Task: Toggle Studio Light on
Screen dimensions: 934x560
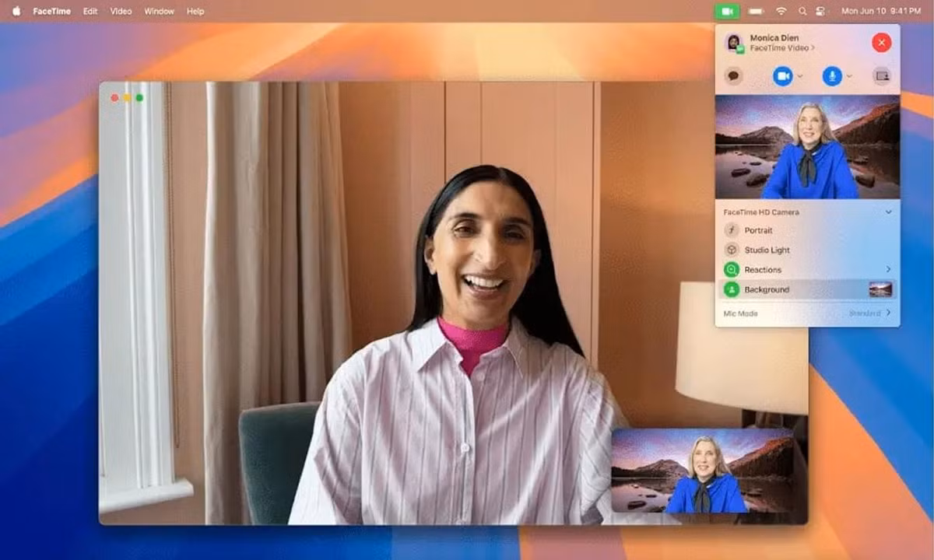Action: point(774,250)
